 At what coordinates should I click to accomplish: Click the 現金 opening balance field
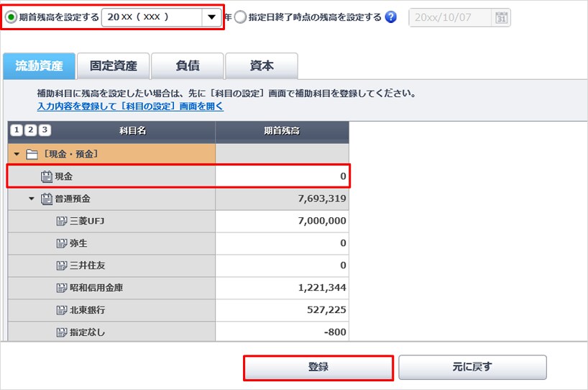click(x=282, y=176)
